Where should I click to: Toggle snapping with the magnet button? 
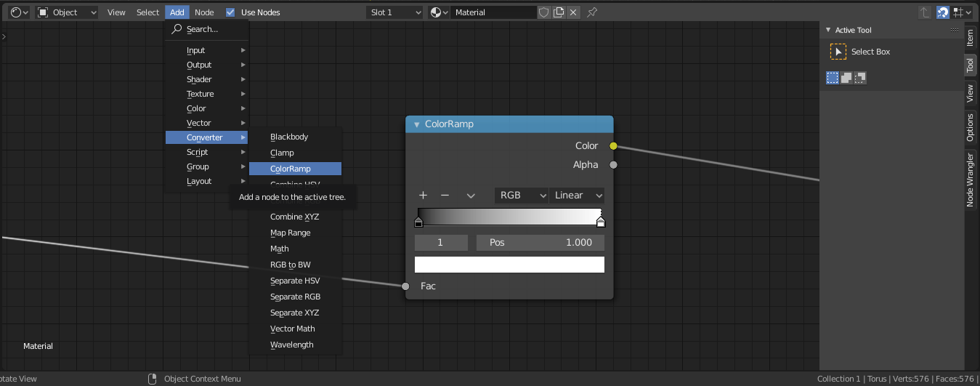942,12
